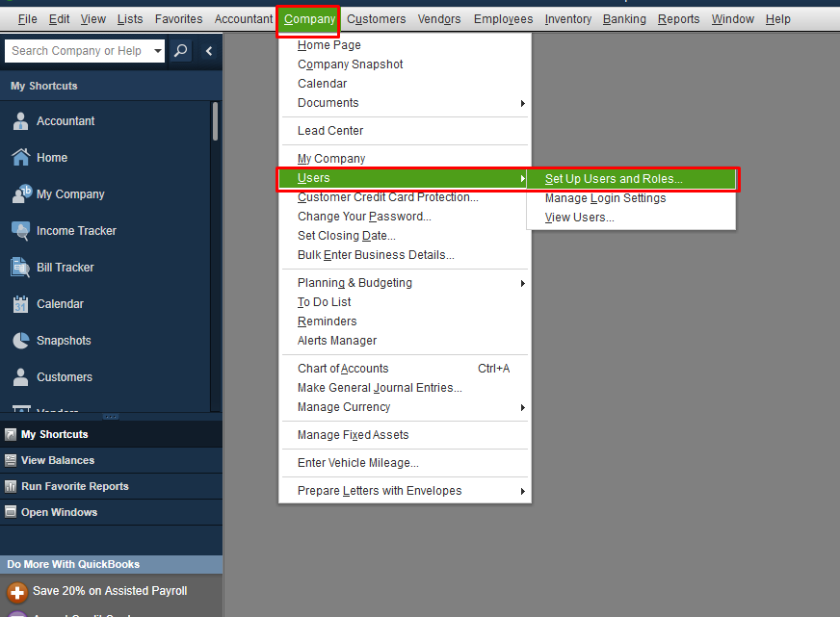The width and height of the screenshot is (840, 617).
Task: Choose Home Page from Company menu
Action: (x=405, y=45)
